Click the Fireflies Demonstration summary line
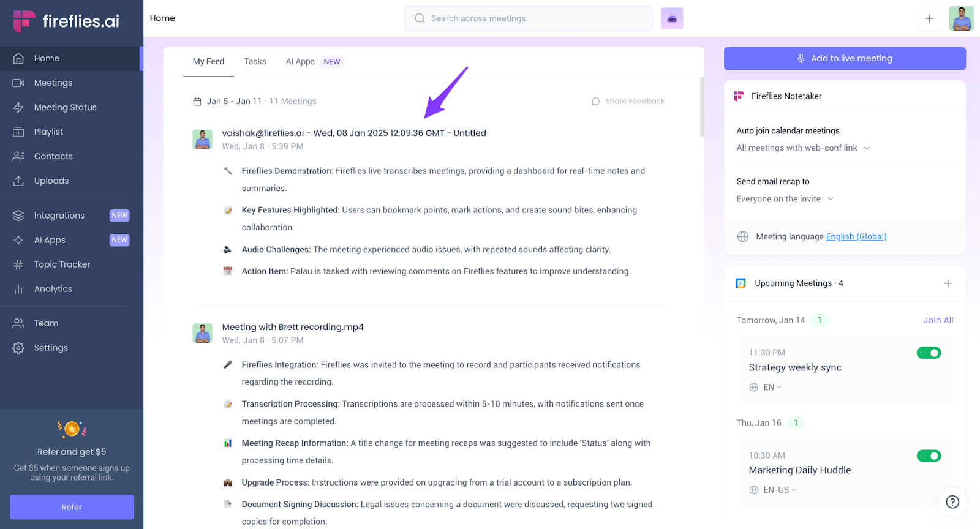This screenshot has height=529, width=980. pyautogui.click(x=443, y=179)
